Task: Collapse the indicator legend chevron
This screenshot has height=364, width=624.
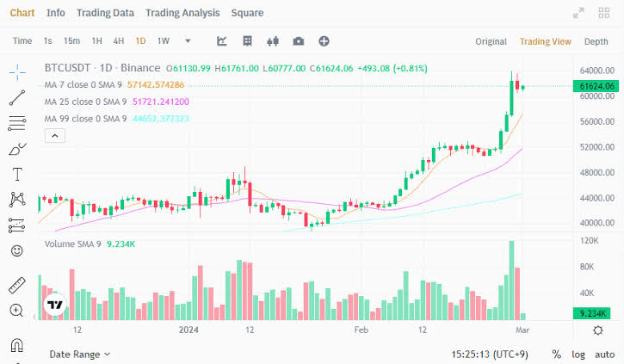Action: pos(53,135)
